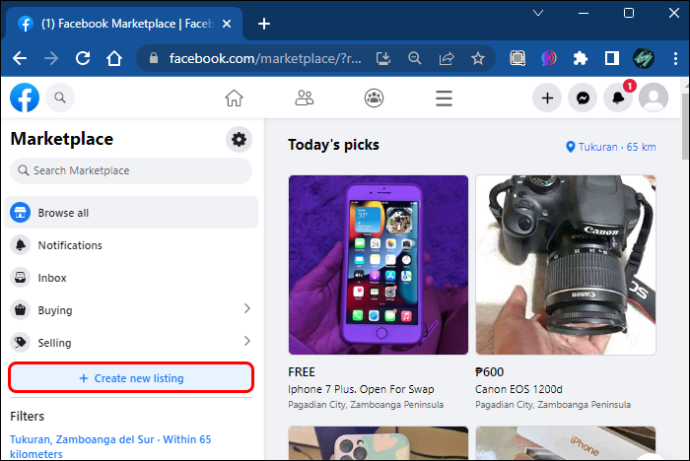690x461 pixels.
Task: Click the address bar URL
Action: click(x=265, y=58)
